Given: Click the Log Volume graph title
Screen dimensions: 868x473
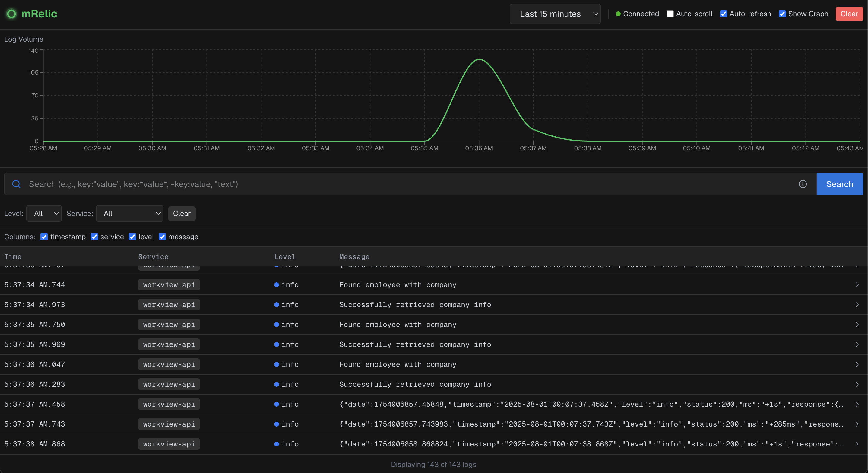Looking at the screenshot, I should click(x=24, y=39).
